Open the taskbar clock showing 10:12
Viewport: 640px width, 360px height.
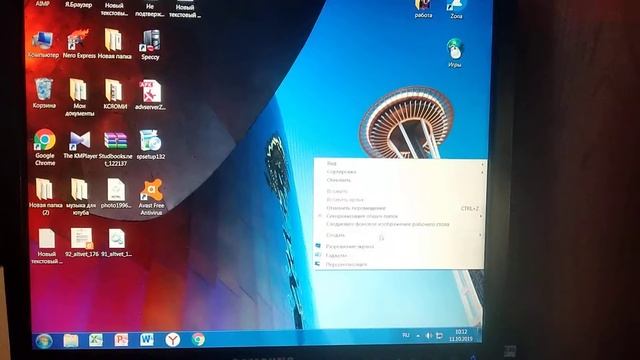click(x=461, y=336)
